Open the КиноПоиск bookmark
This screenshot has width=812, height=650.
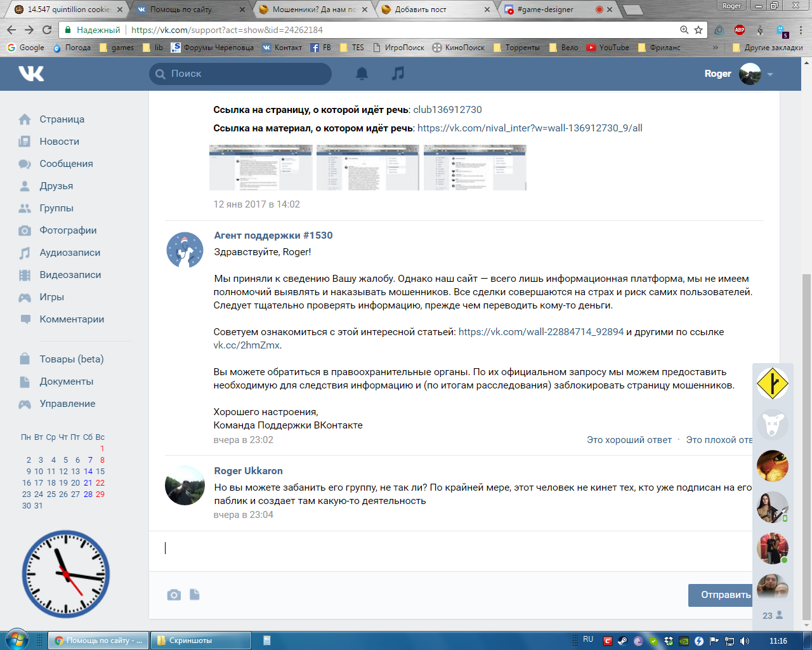coord(459,48)
